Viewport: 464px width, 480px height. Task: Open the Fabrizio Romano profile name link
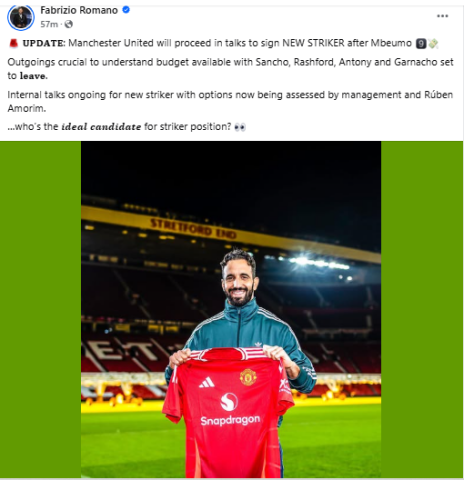[79, 10]
